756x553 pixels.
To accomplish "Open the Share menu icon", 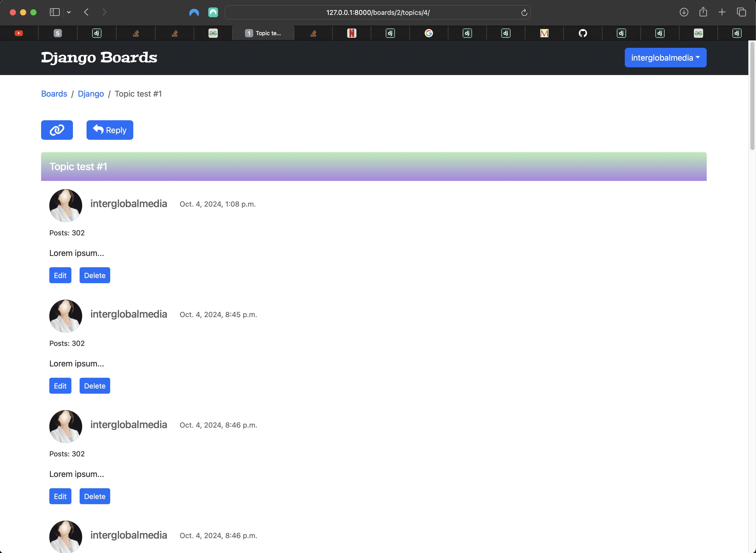I will coord(703,12).
